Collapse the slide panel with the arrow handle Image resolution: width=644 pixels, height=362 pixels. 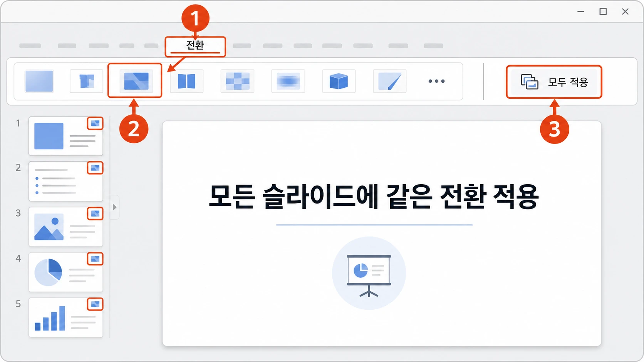[x=115, y=207]
